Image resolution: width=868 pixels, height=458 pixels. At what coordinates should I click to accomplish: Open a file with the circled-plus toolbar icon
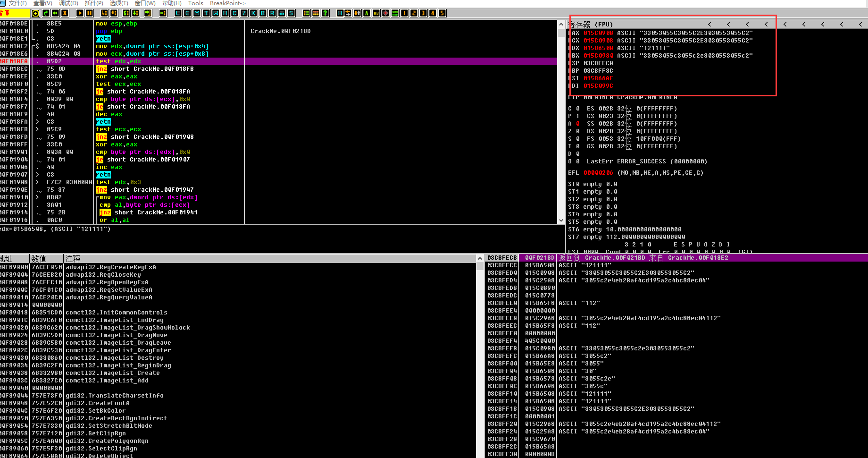(x=35, y=13)
